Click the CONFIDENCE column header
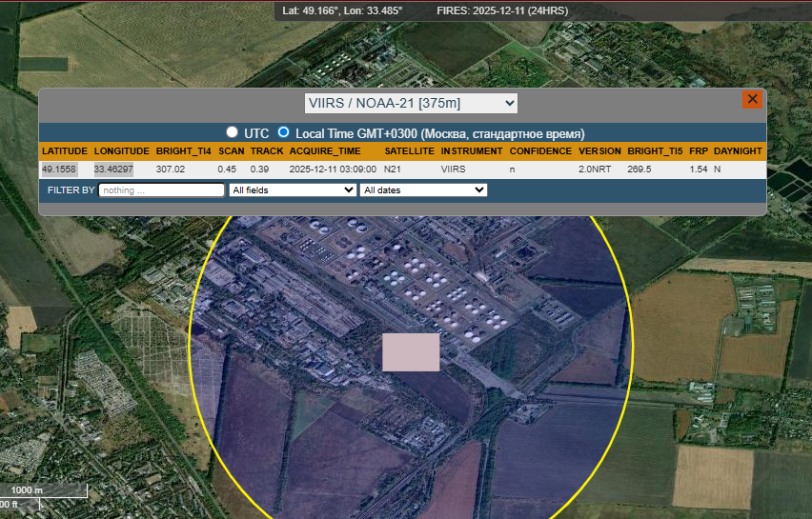Screen dimensions: 812x519 (540, 151)
